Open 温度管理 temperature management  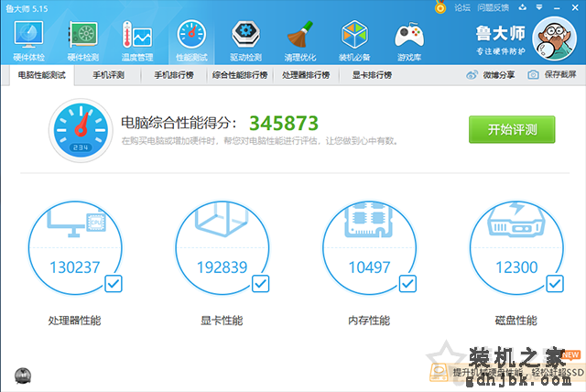(x=137, y=41)
